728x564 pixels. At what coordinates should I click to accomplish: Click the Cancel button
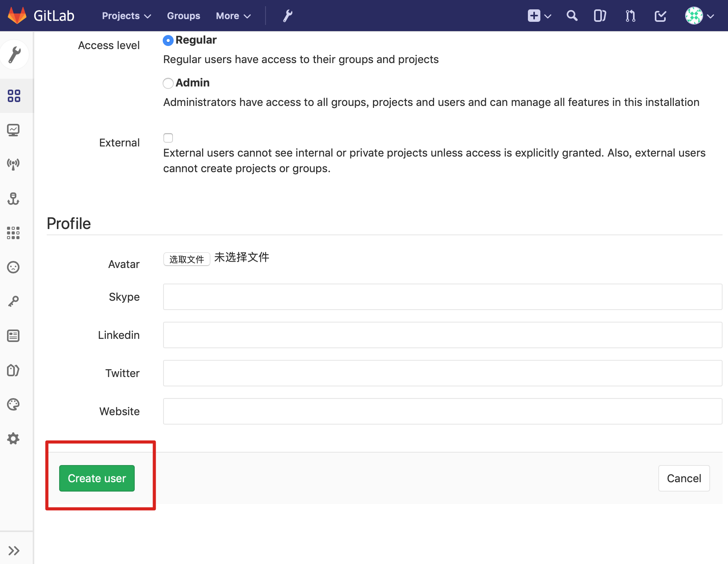[x=684, y=478]
